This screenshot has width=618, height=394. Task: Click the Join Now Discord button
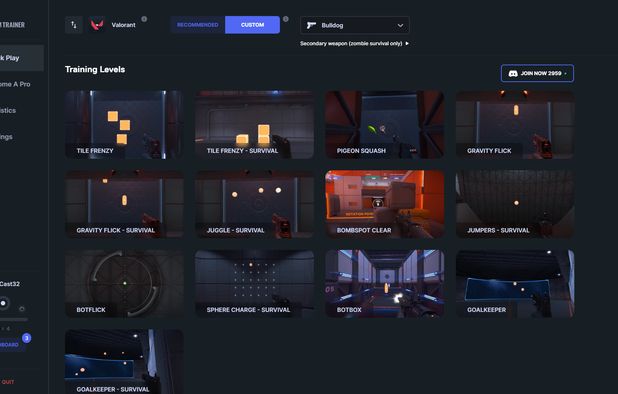(x=537, y=73)
